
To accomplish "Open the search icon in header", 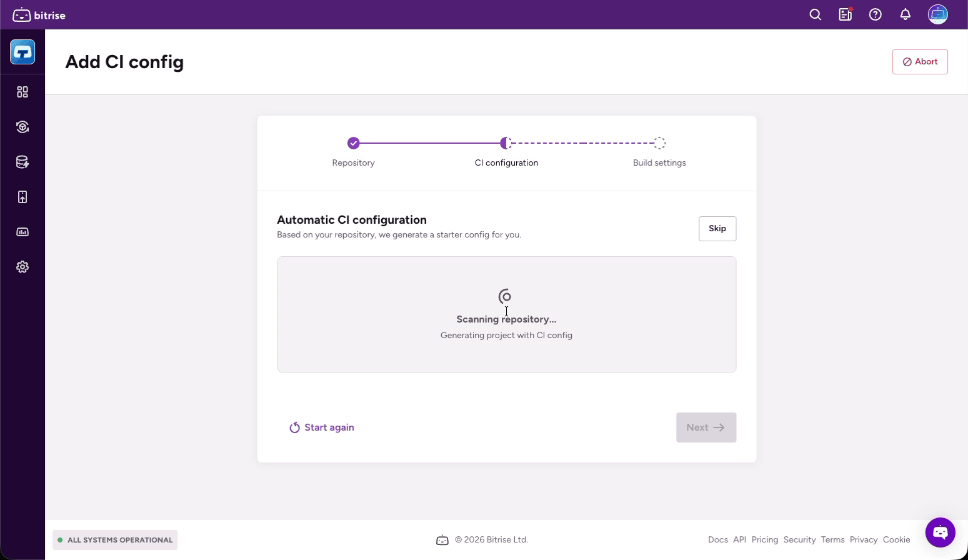I will click(x=816, y=14).
